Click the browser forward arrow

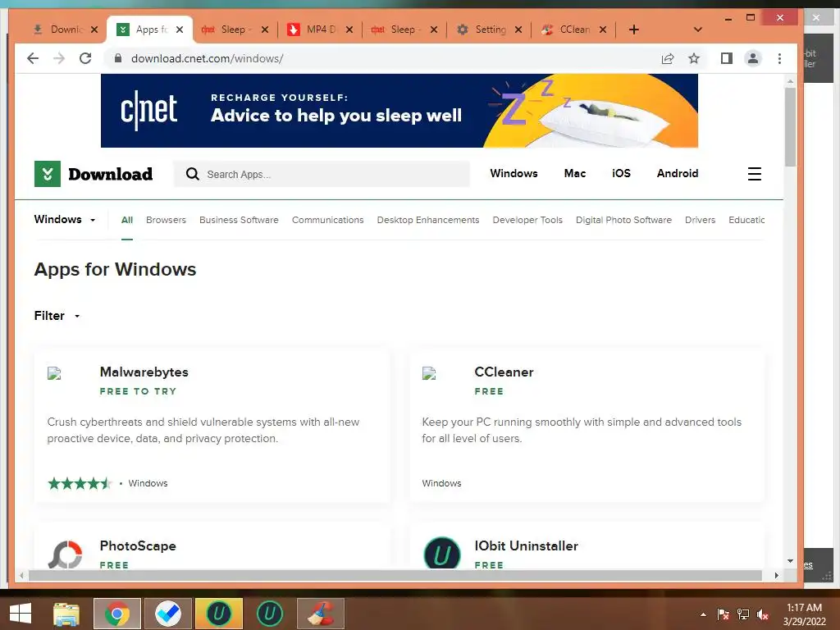[x=59, y=58]
